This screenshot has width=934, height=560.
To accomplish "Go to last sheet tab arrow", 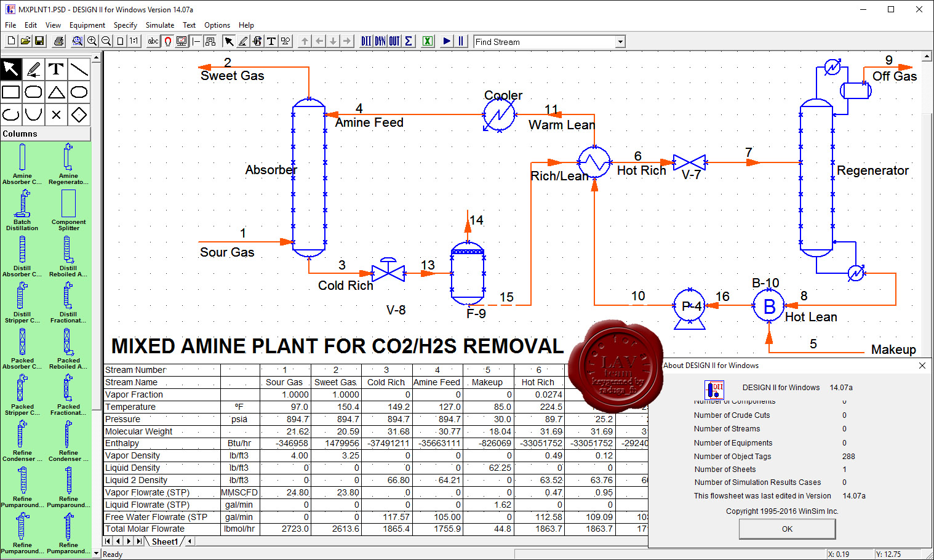I will click(x=139, y=542).
